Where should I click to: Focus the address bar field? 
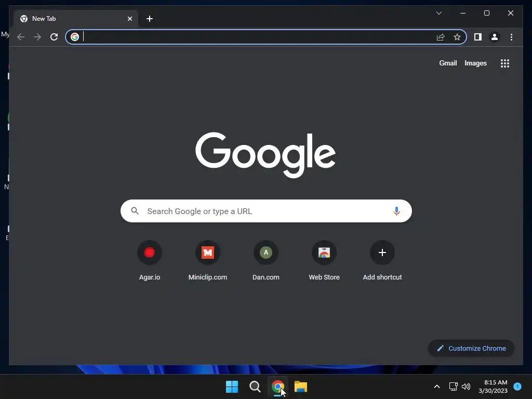coord(266,37)
